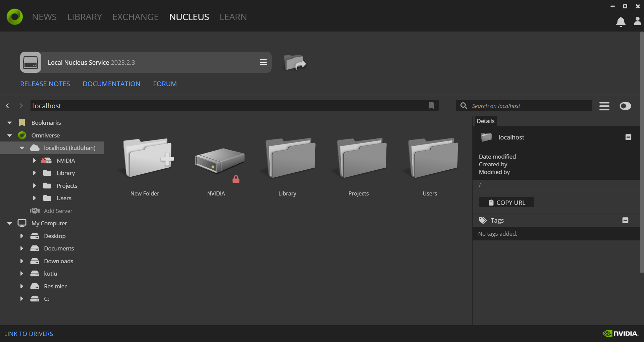Image resolution: width=644 pixels, height=342 pixels.
Task: Click the COPY URL button
Action: pos(506,203)
